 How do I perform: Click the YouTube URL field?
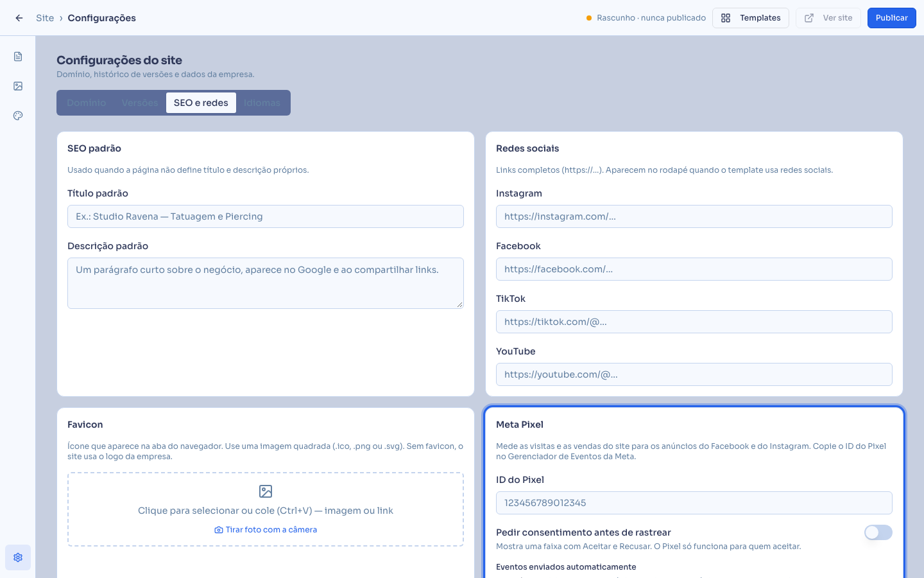(x=694, y=374)
